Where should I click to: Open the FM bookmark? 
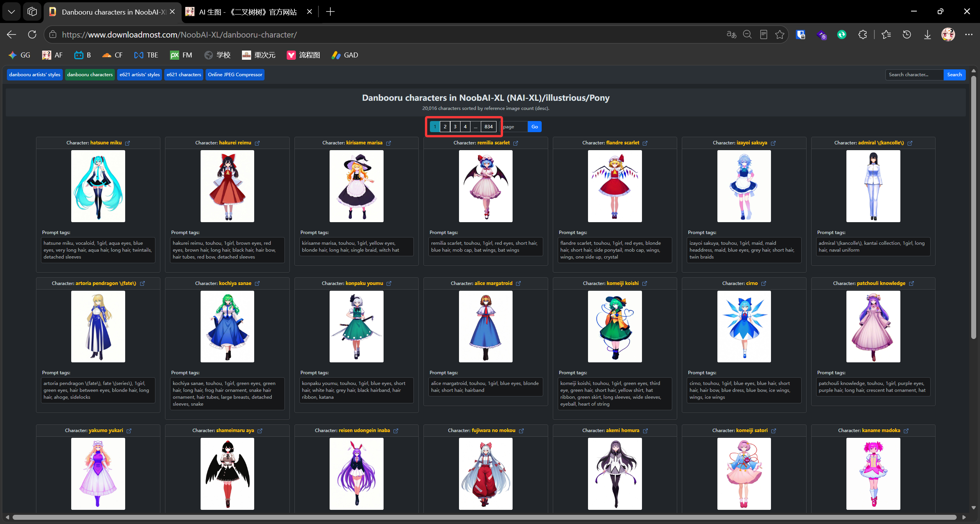click(181, 55)
